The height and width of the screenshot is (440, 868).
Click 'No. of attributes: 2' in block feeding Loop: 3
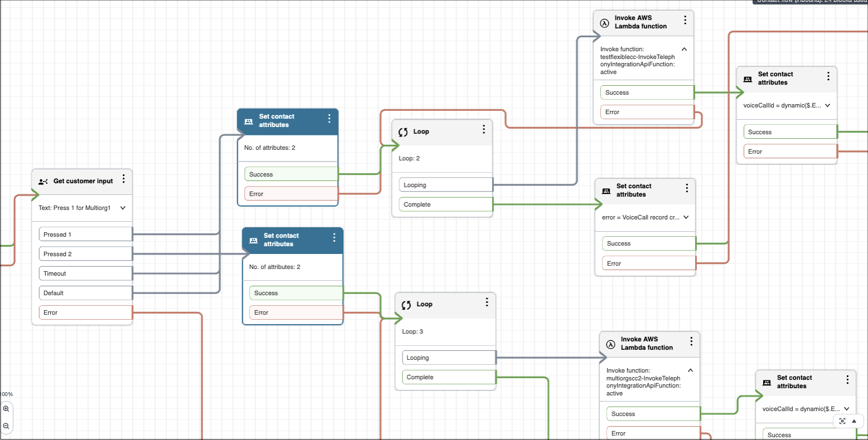pyautogui.click(x=275, y=267)
